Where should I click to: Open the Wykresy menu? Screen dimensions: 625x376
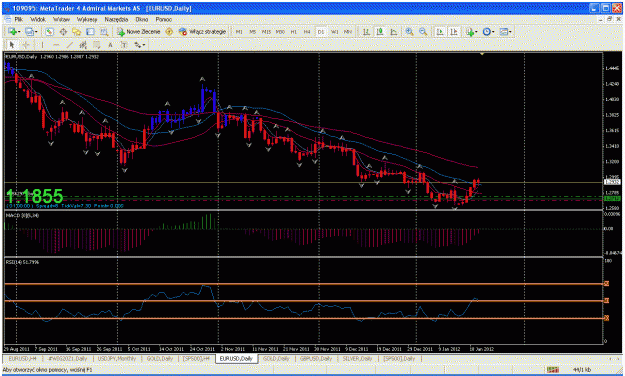(87, 19)
